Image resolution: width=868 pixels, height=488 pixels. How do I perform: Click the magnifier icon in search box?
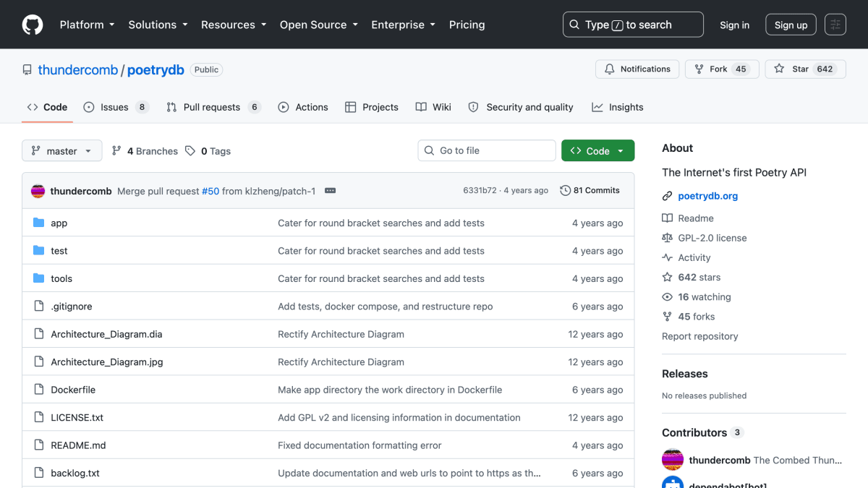pos(574,25)
